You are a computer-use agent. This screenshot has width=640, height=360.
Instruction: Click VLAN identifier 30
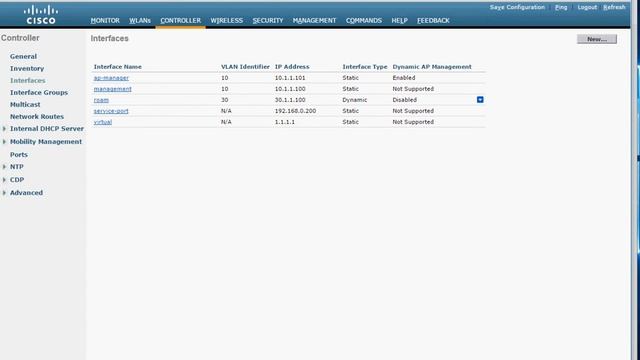tap(224, 100)
